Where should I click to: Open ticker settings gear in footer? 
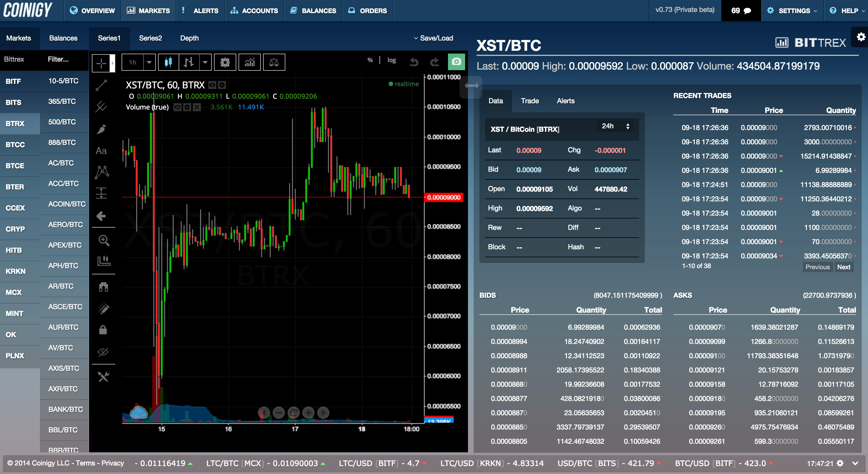pyautogui.click(x=840, y=463)
